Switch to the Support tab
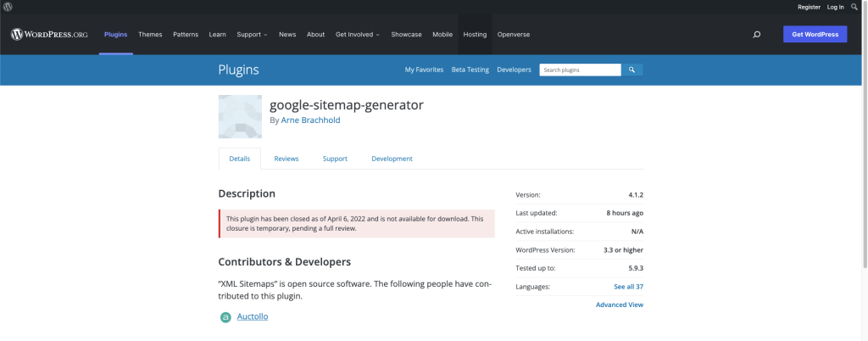The image size is (868, 341). pyautogui.click(x=335, y=159)
